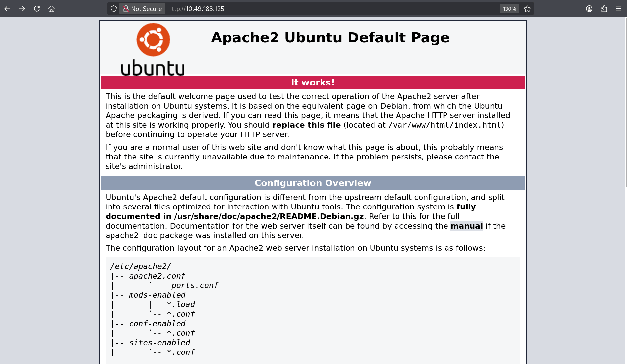Screen dimensions: 627x364
Task: Click the Not Secure connection indicator
Action: point(142,9)
